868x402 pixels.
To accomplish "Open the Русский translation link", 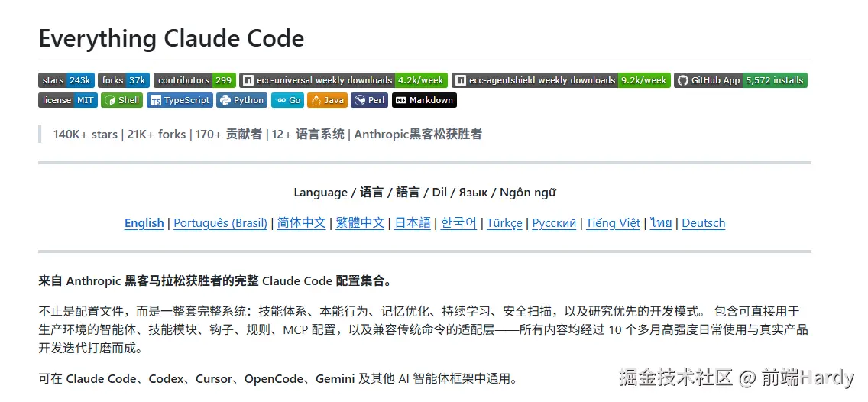I will 554,223.
